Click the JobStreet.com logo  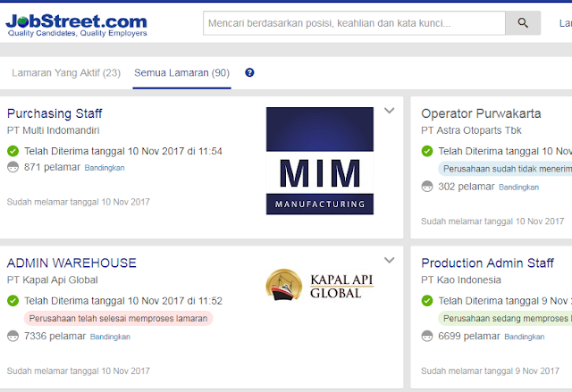pos(76,25)
